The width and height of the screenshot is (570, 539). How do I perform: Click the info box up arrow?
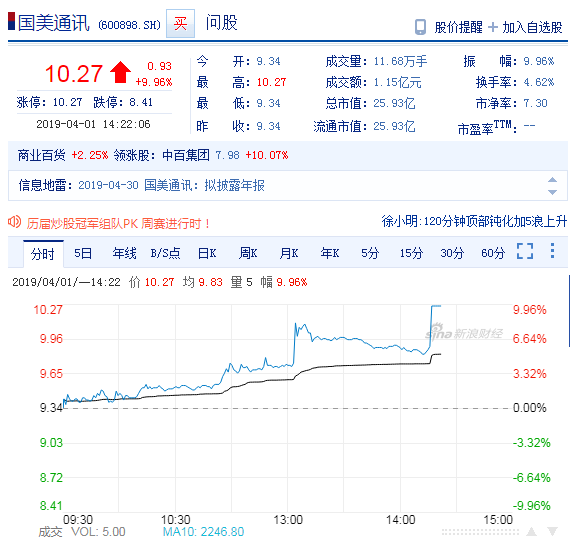tap(552, 180)
